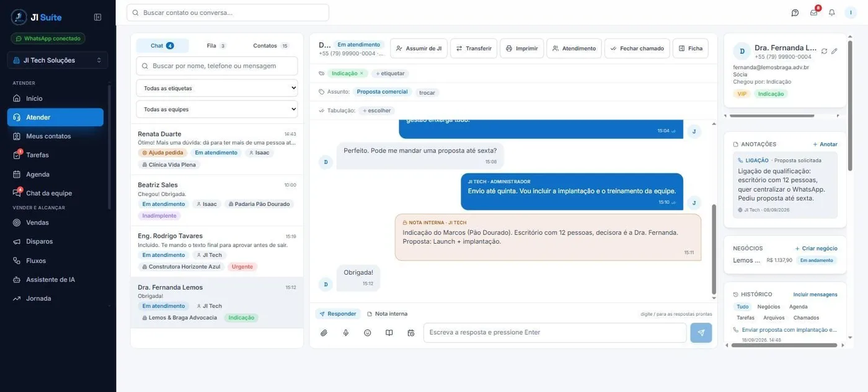Screen dimensions: 868x392
Task: Open the Todas as etiquetas dropdown
Action: (217, 88)
